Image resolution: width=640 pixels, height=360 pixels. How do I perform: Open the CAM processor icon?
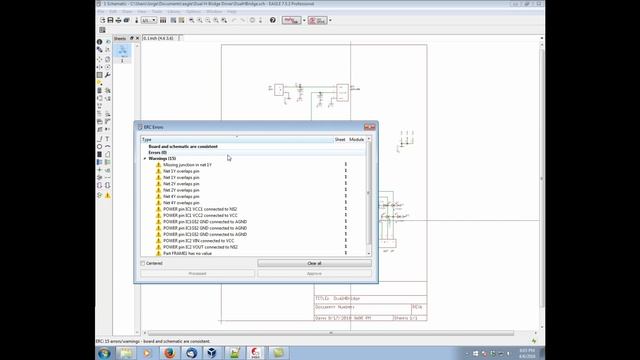(x=127, y=20)
